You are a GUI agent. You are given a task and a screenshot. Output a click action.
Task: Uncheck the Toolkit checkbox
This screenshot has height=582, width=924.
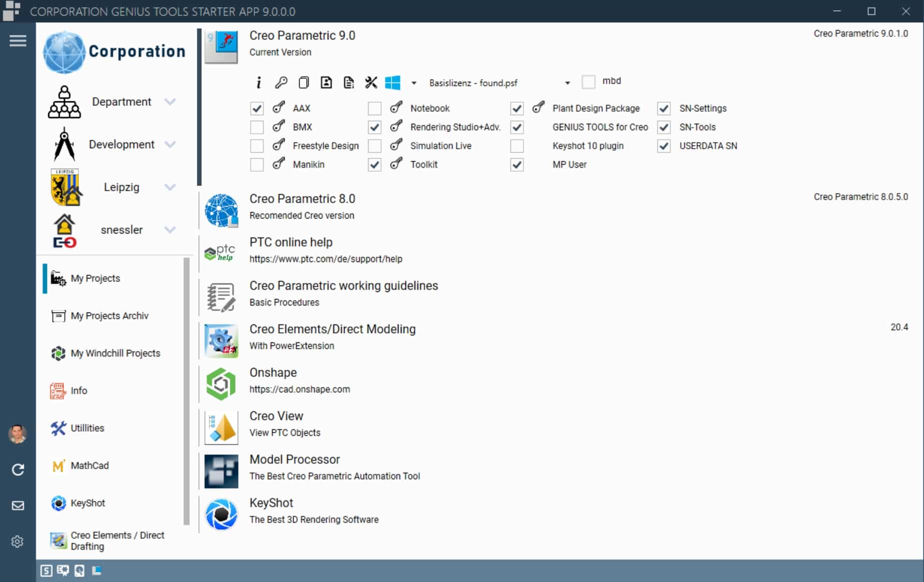tap(375, 165)
